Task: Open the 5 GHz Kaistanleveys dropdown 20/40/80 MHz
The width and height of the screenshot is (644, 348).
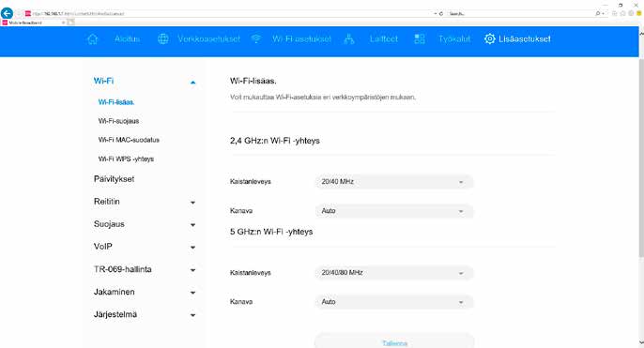Action: pos(394,272)
